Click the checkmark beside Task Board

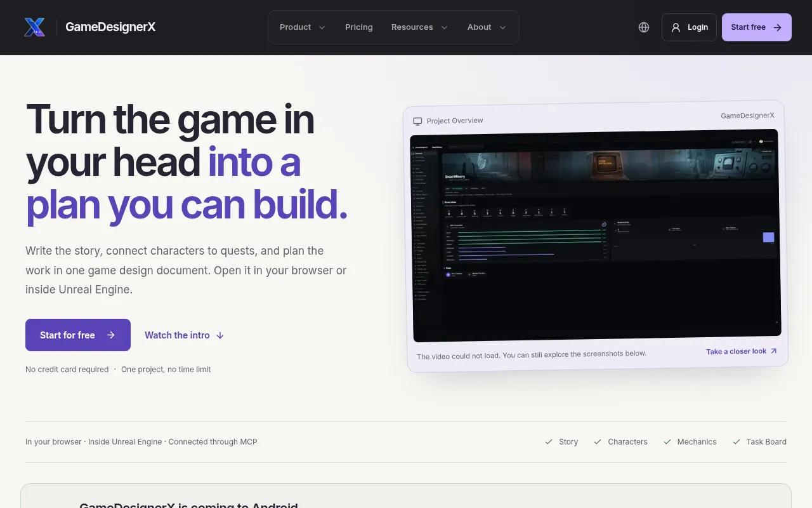737,442
